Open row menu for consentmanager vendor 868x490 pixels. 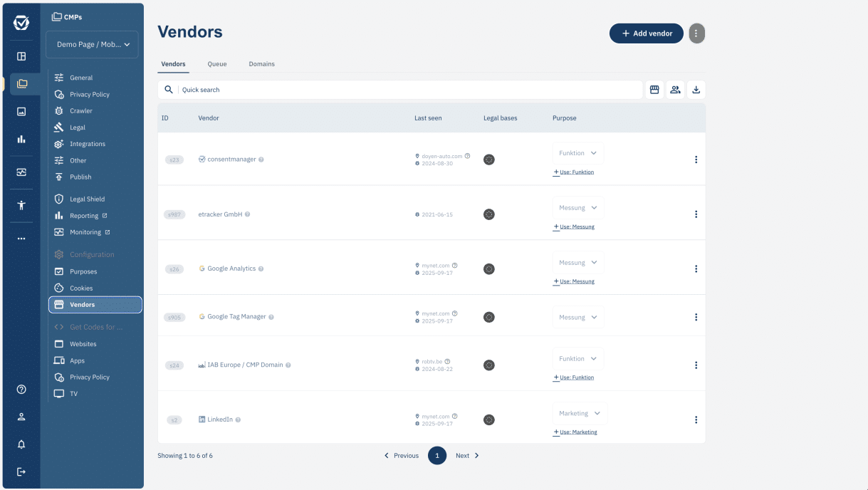click(696, 160)
